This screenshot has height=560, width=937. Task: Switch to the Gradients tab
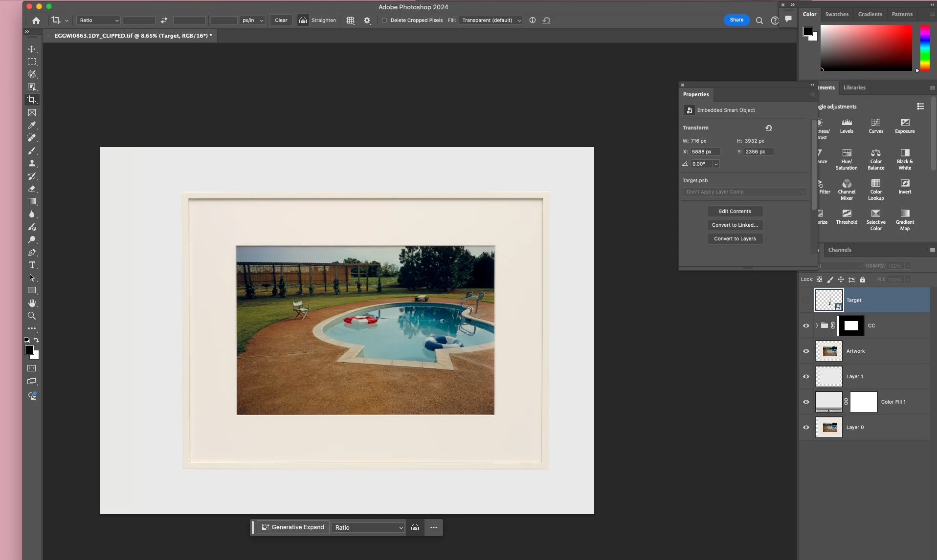tap(870, 14)
